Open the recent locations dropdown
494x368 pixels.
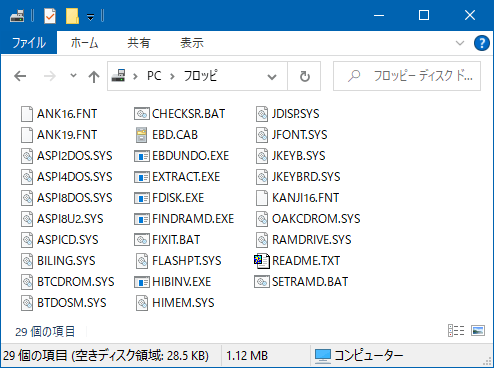coord(73,76)
